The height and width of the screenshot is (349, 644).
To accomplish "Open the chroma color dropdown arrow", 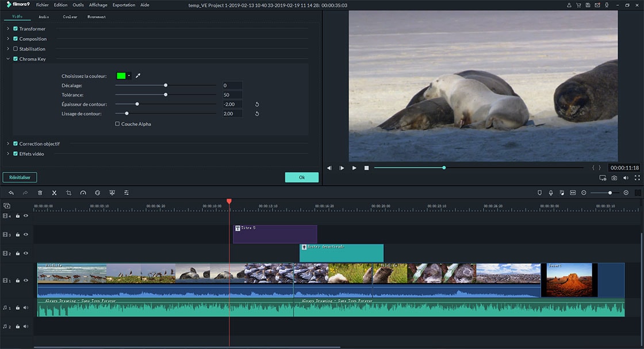I will (129, 75).
